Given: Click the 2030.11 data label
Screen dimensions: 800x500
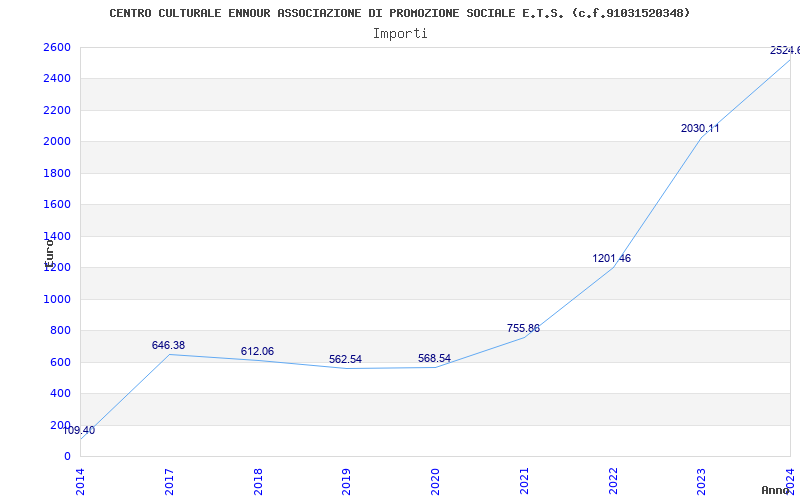Looking at the screenshot, I should (700, 129).
